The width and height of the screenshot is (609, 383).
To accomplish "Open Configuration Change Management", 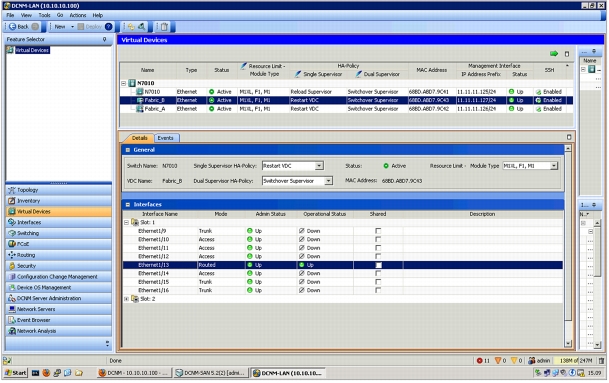I will 58,277.
